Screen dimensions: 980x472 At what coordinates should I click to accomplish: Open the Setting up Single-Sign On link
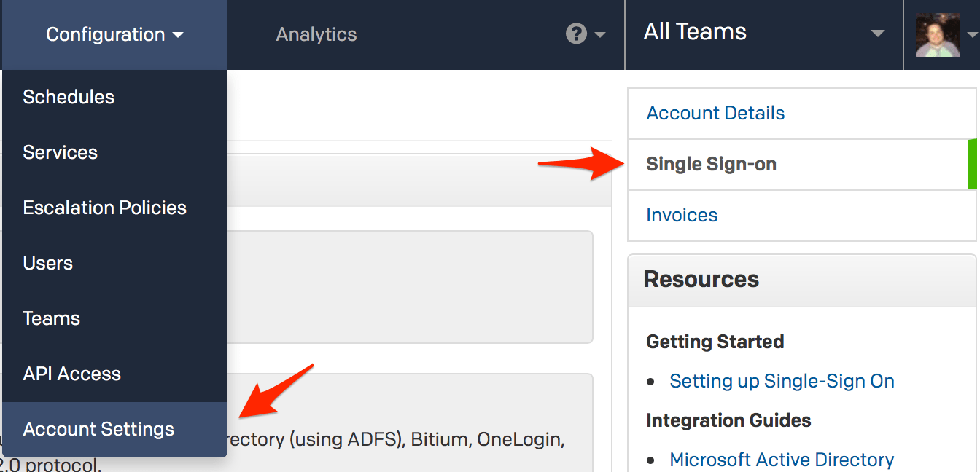(x=782, y=381)
